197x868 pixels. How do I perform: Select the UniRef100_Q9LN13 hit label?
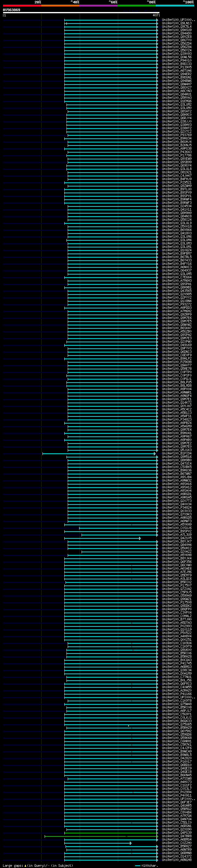point(177,23)
